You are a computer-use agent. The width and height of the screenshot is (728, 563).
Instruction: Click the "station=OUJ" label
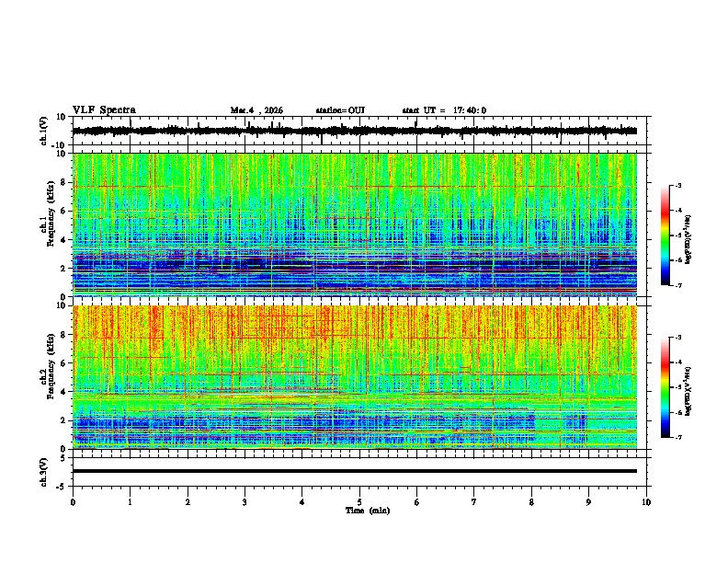(340, 110)
